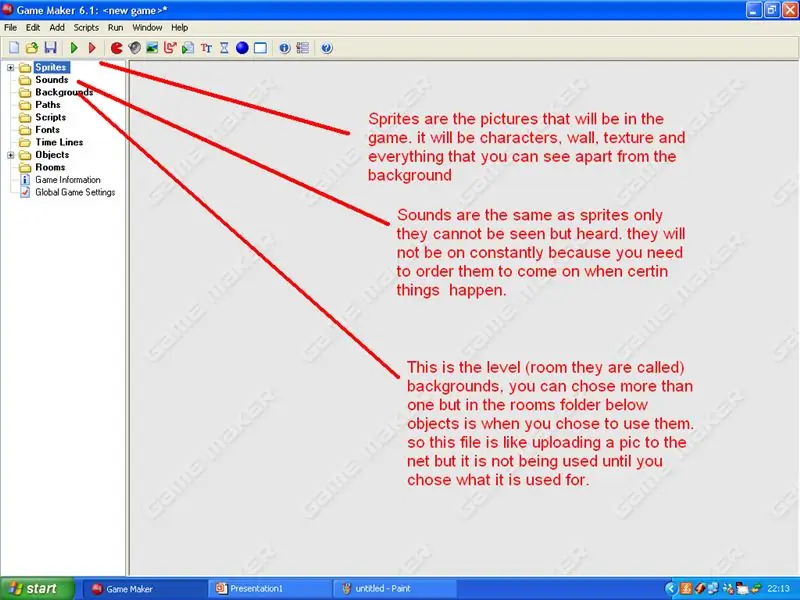Run the game with green arrow

pos(74,48)
